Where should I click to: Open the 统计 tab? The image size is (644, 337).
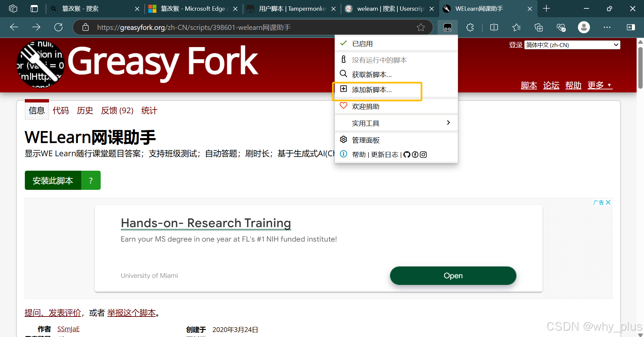[149, 111]
